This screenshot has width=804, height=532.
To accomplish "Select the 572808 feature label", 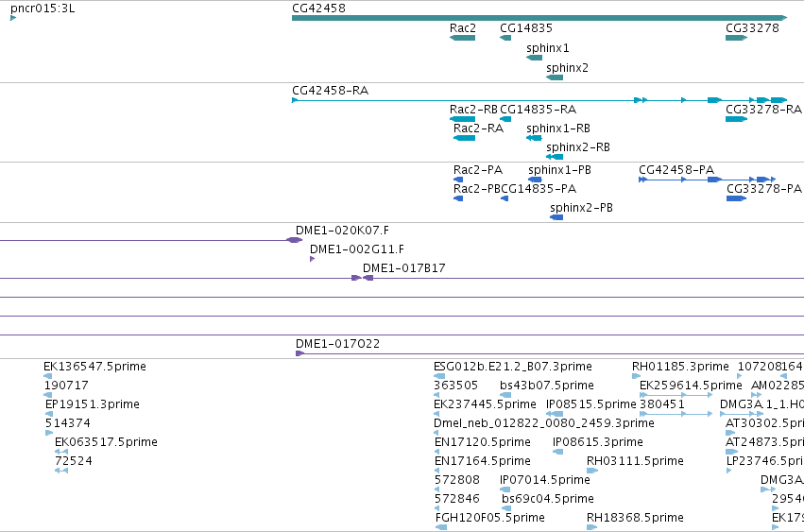I will [x=457, y=480].
